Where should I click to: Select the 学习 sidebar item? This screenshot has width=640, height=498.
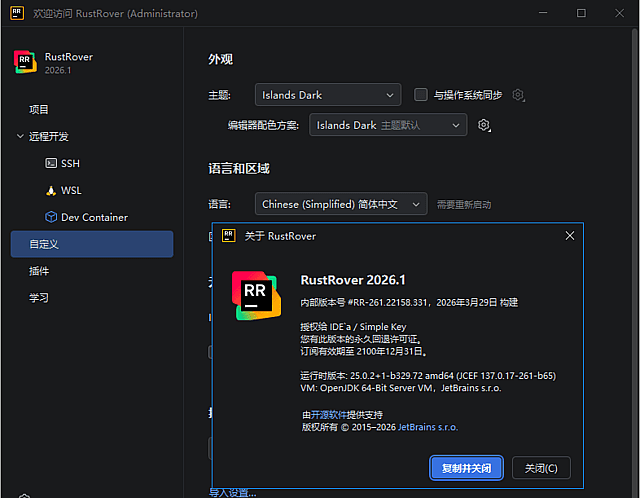tap(39, 298)
